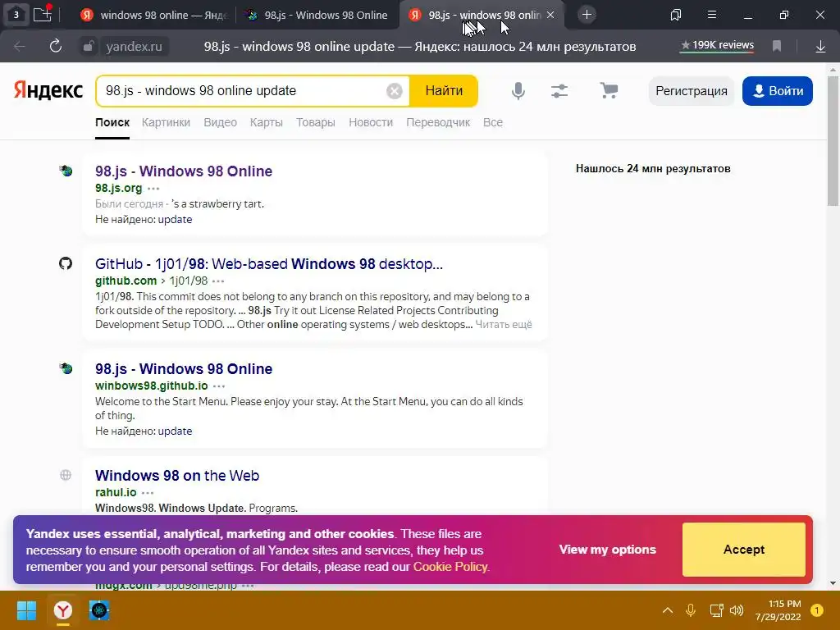This screenshot has width=840, height=630.
Task: Clear the search query with X icon
Action: click(x=395, y=91)
